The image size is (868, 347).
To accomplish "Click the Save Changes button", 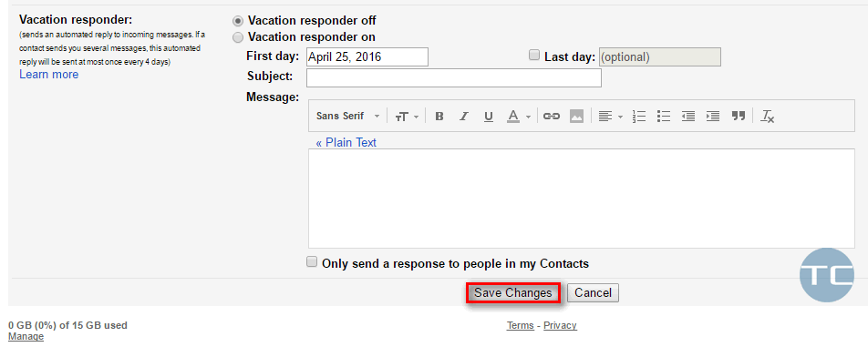I will coord(513,293).
